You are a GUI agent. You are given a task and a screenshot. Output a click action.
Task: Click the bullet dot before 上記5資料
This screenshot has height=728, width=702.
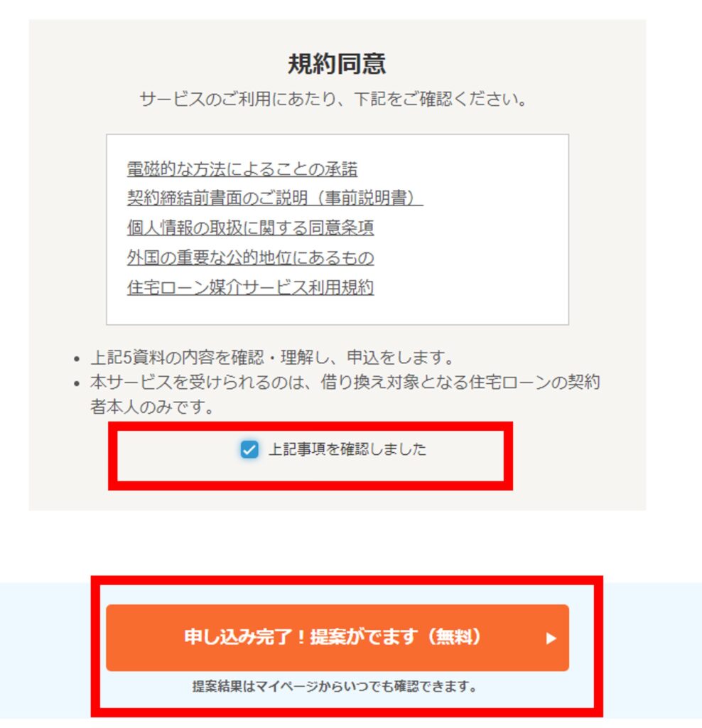click(x=77, y=359)
